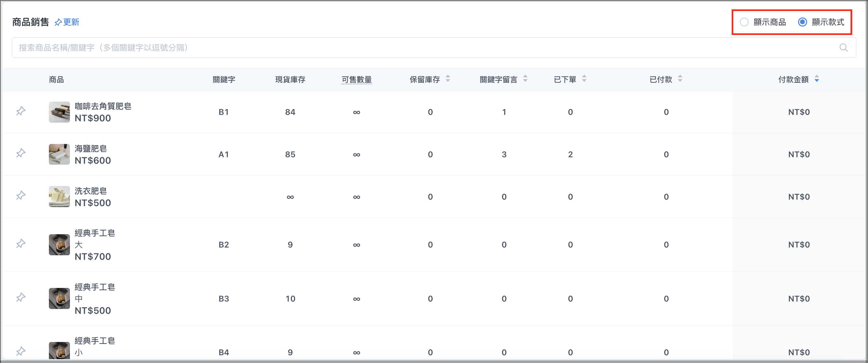Pin the 洗衣肥皂 product row

tap(21, 195)
